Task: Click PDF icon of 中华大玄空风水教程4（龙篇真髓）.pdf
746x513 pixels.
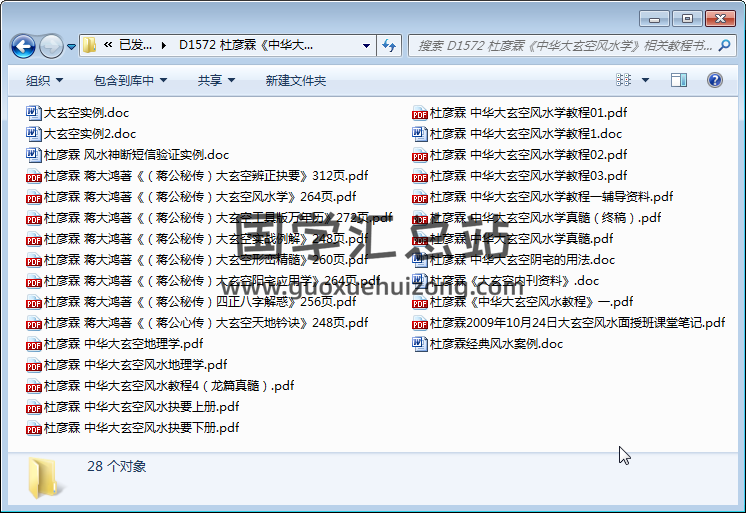Action: point(33,386)
